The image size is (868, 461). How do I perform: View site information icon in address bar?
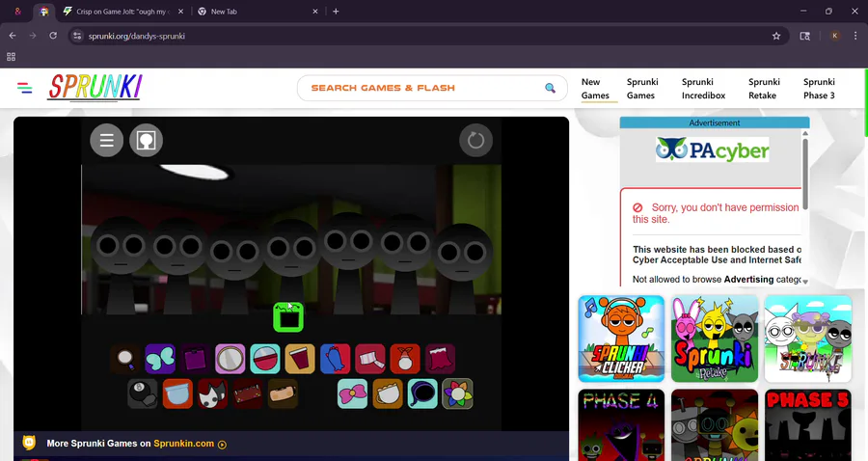[77, 36]
